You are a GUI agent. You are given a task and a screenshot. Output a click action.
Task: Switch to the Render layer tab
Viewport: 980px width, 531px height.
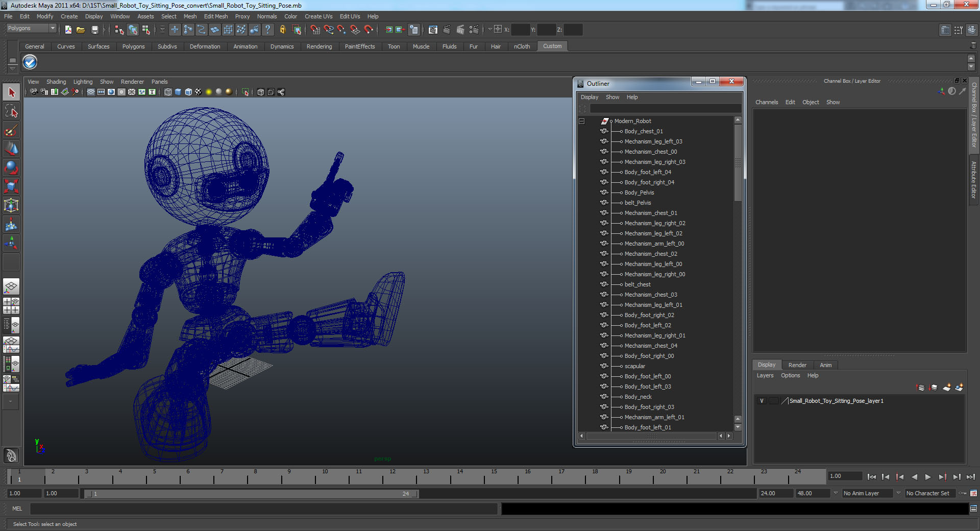tap(797, 365)
